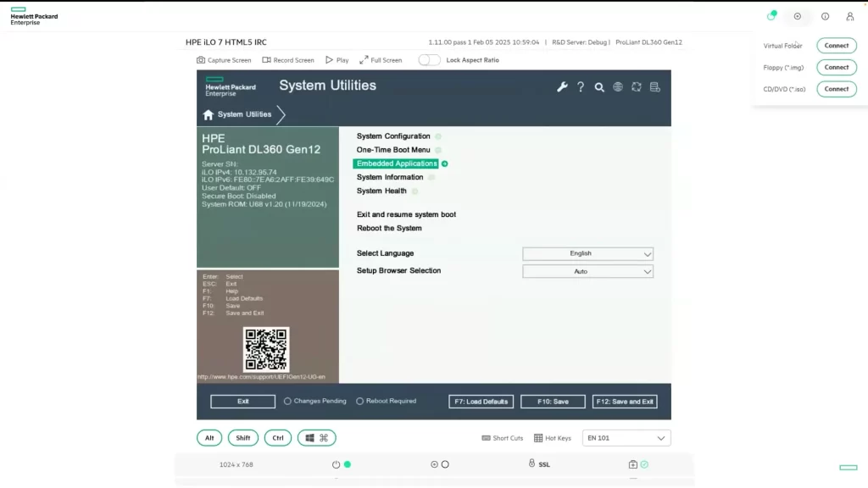868x488 pixels.
Task: Click the System Utilities breadcrumb label
Action: 244,114
